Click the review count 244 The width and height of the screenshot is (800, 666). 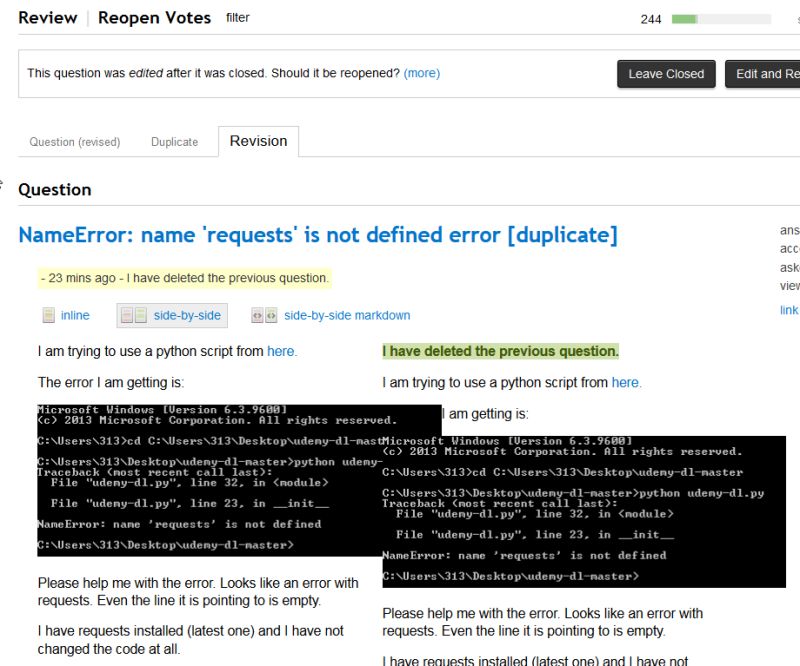point(651,19)
